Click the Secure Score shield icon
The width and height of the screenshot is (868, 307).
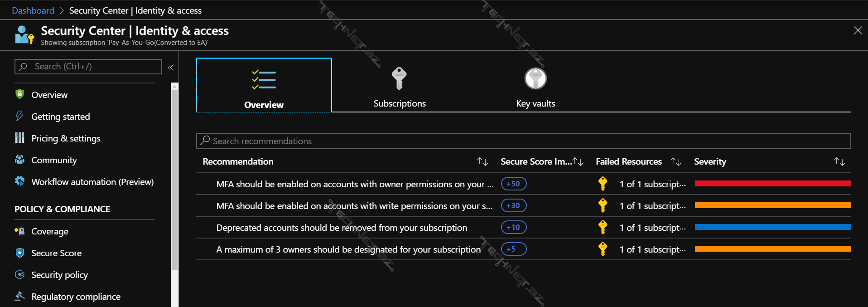tap(19, 253)
